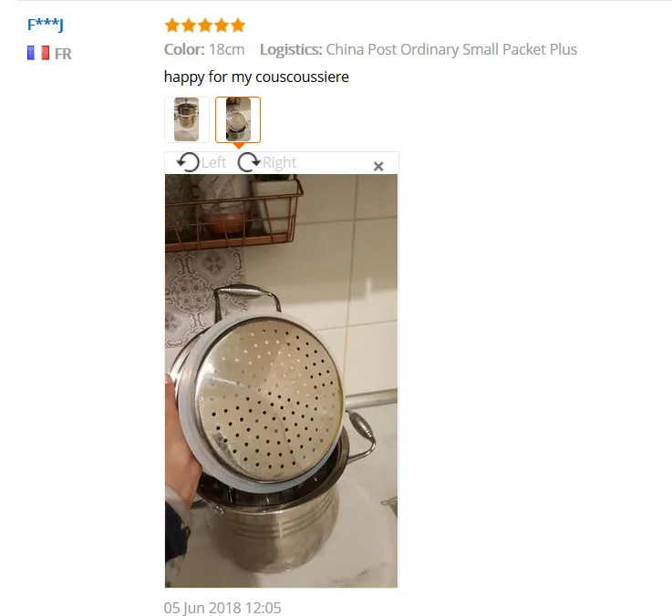Click the 'Left' rotate label
Image resolution: width=672 pixels, height=616 pixels.
tap(213, 163)
